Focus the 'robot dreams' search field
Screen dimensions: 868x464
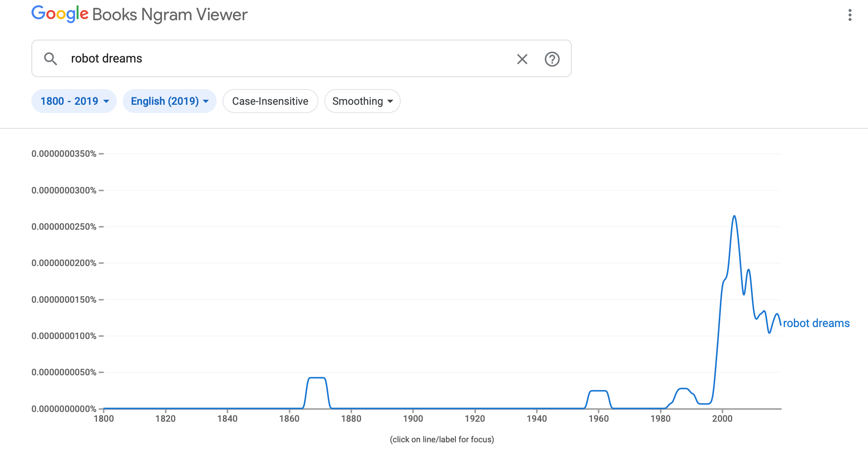pos(284,59)
